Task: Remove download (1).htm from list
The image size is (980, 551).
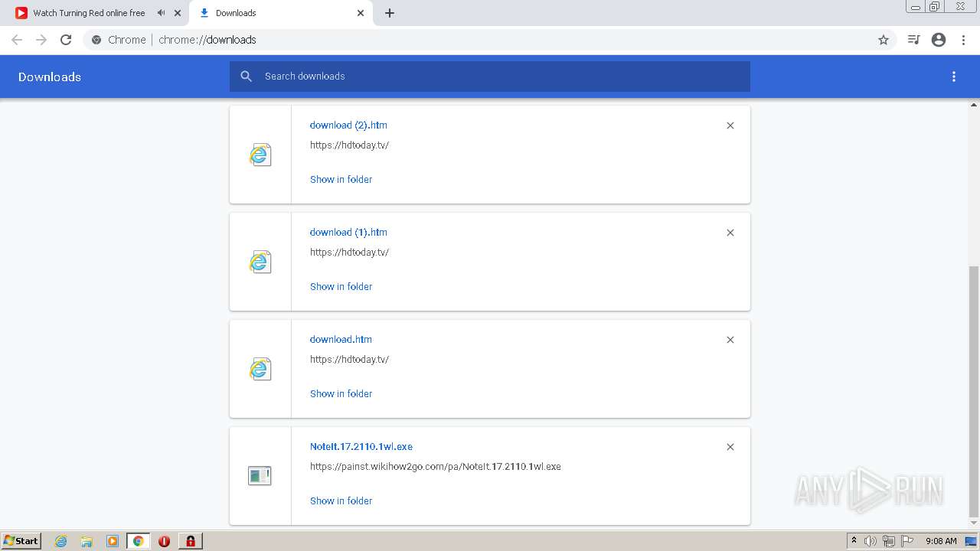Action: 730,233
